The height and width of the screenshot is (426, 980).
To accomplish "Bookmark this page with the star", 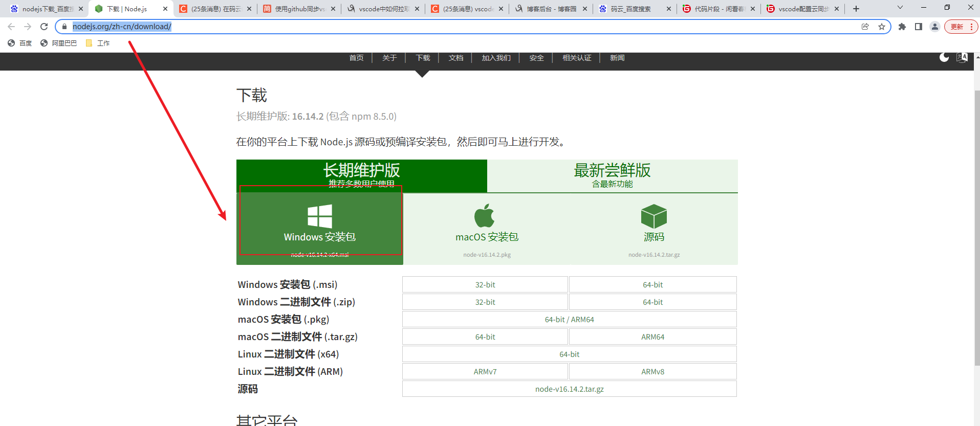I will [x=882, y=27].
